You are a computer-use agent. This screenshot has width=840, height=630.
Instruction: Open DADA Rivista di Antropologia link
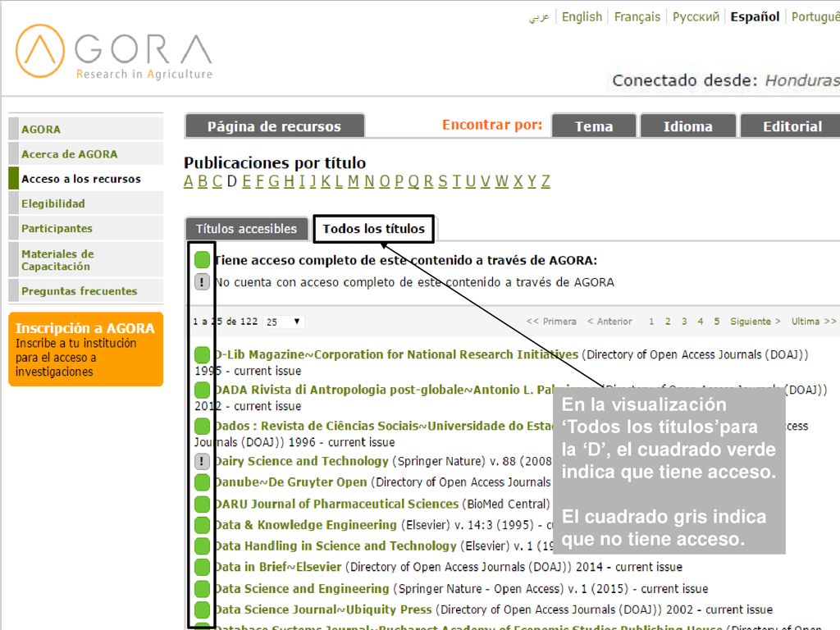(x=383, y=390)
